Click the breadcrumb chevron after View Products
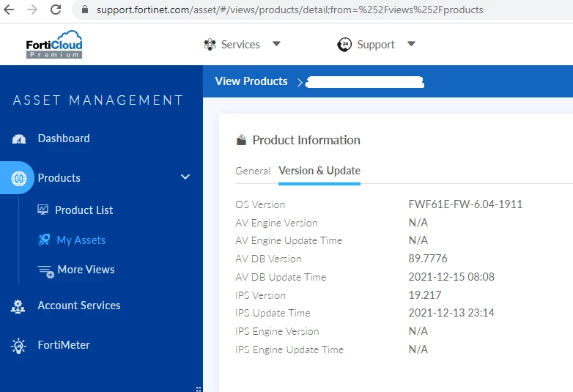 tap(300, 83)
